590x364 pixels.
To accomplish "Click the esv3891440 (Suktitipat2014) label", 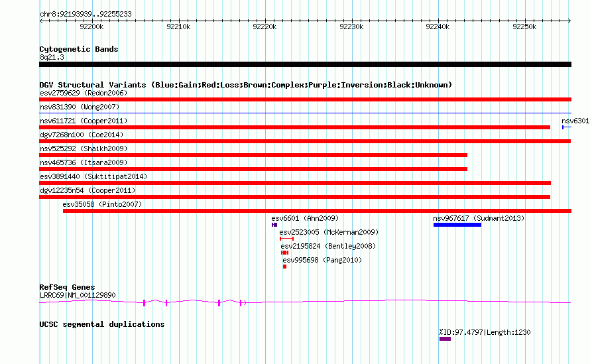I will click(93, 176).
